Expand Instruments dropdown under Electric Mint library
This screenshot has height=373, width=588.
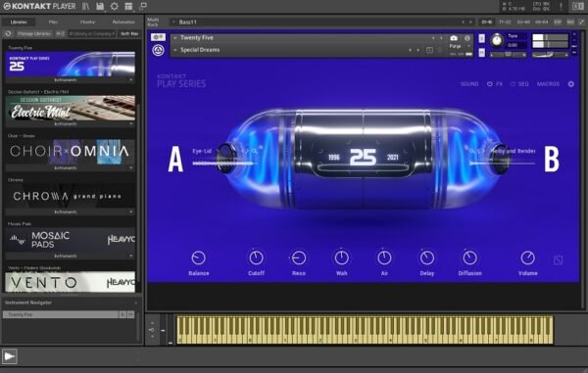pos(71,124)
